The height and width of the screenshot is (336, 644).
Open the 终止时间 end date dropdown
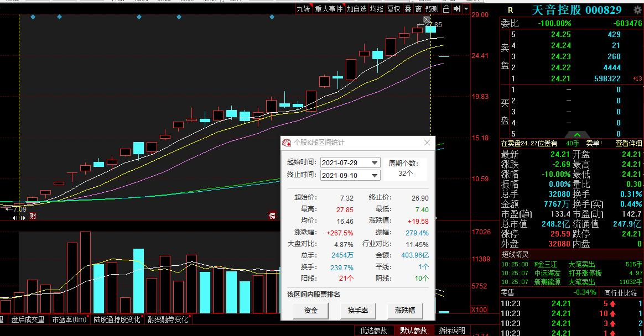(375, 176)
